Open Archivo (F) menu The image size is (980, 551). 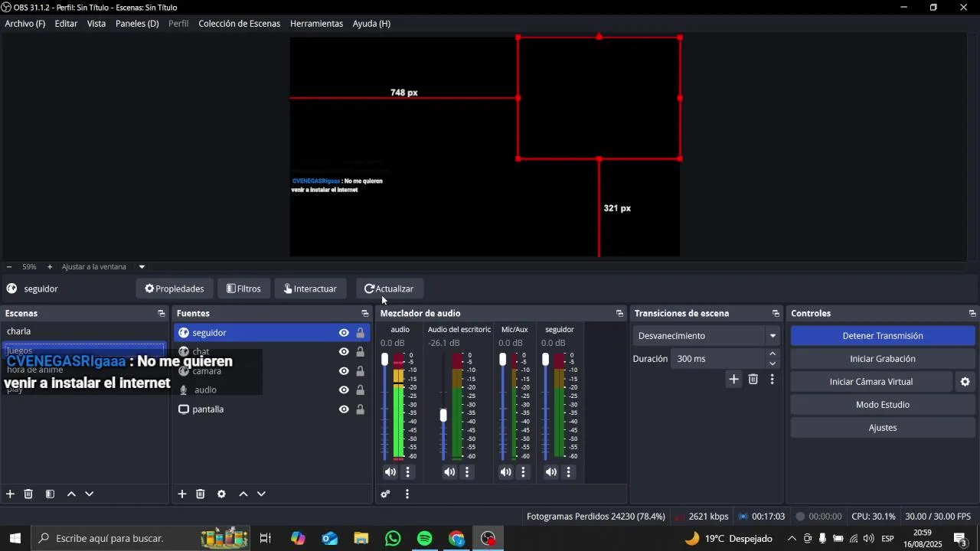25,24
